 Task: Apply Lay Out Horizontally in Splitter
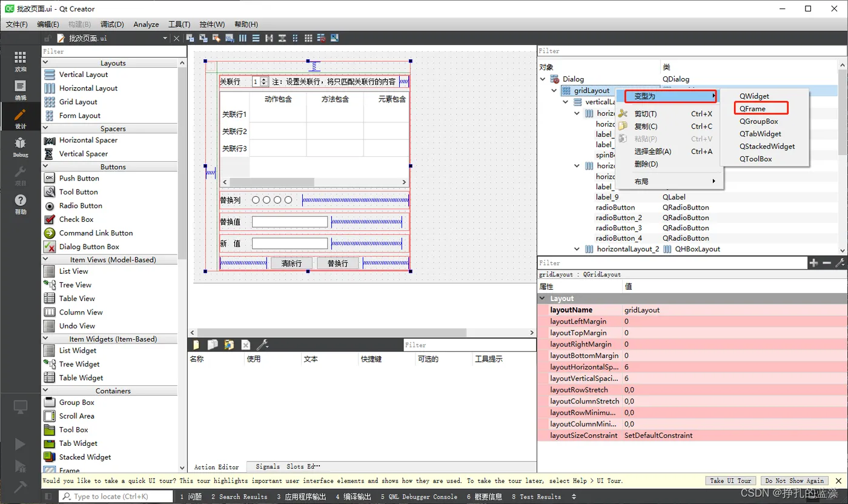tap(269, 38)
